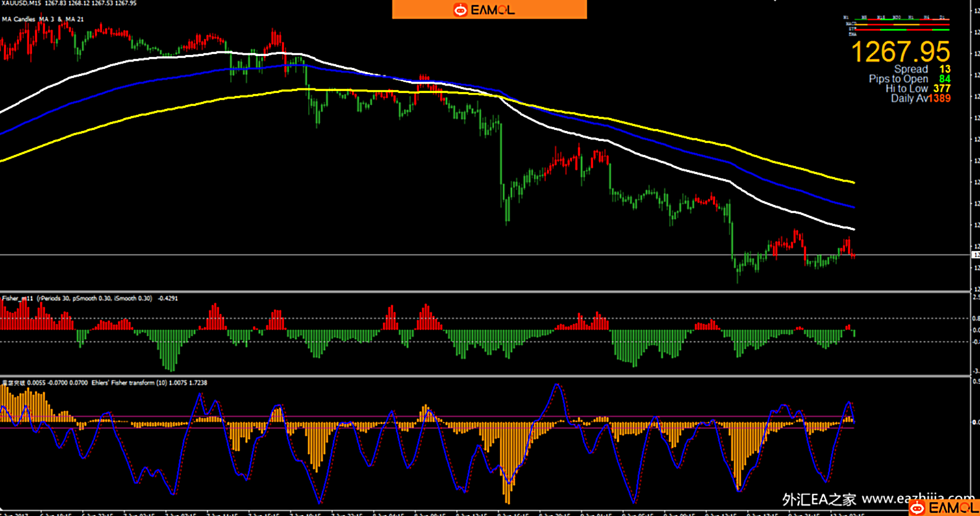Click the Spread value 13

pyautogui.click(x=944, y=69)
